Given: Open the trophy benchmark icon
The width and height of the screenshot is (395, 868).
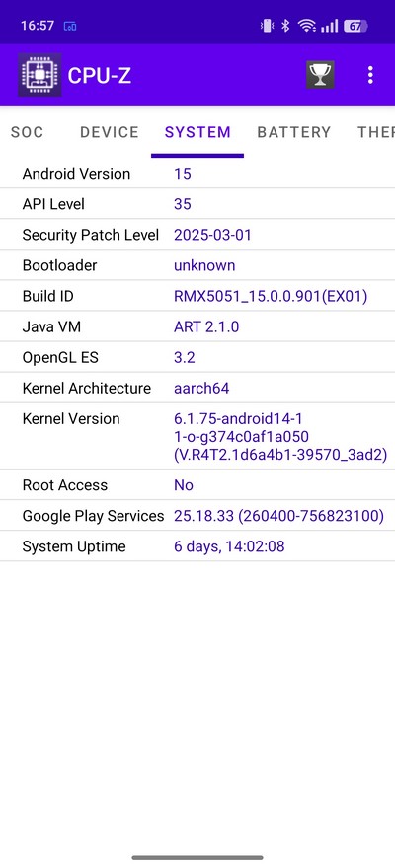Looking at the screenshot, I should [320, 75].
